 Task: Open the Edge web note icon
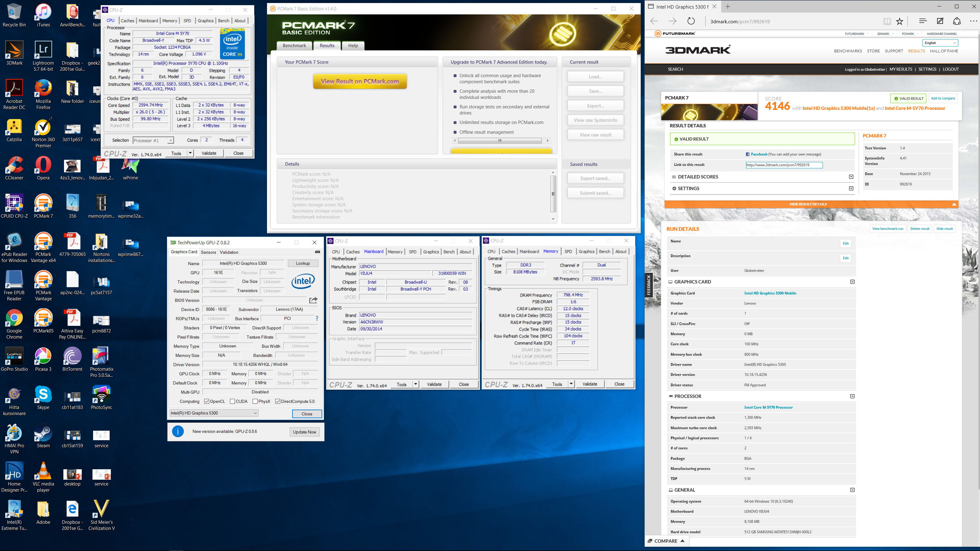pyautogui.click(x=940, y=21)
